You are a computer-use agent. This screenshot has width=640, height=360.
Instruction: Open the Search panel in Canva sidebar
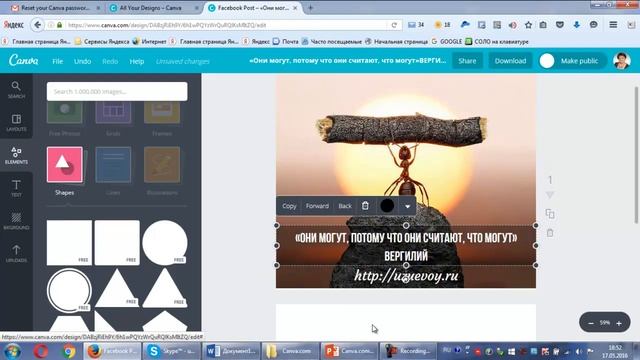pos(16,89)
